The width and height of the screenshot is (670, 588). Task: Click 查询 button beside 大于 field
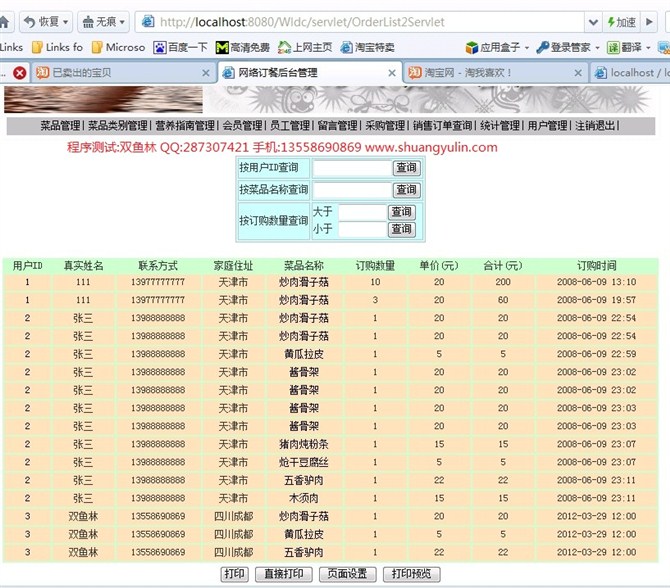pos(401,212)
